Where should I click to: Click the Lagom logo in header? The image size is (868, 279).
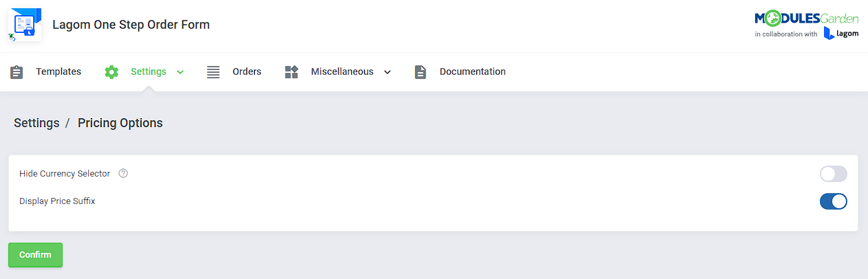click(841, 34)
